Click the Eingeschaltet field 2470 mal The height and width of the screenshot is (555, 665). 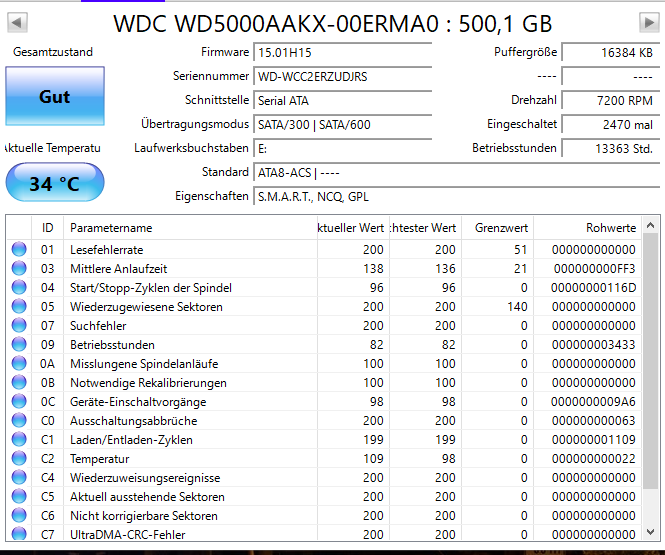pyautogui.click(x=611, y=124)
